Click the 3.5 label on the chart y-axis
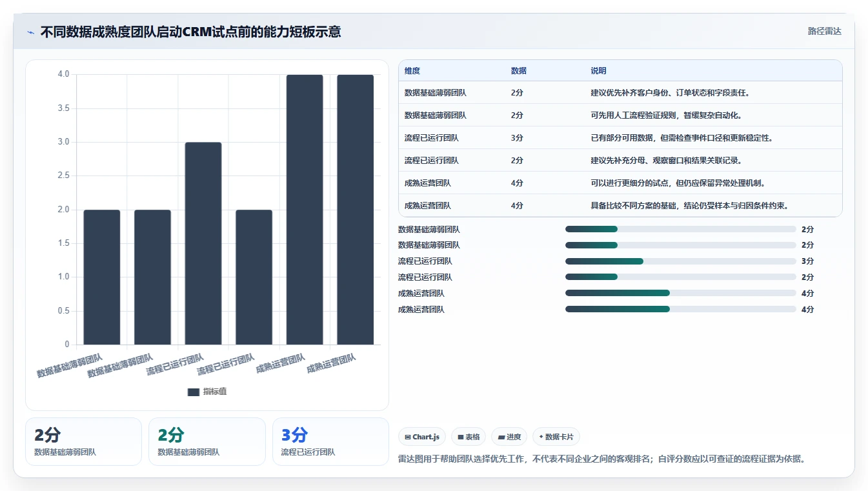This screenshot has width=868, height=491. click(63, 108)
